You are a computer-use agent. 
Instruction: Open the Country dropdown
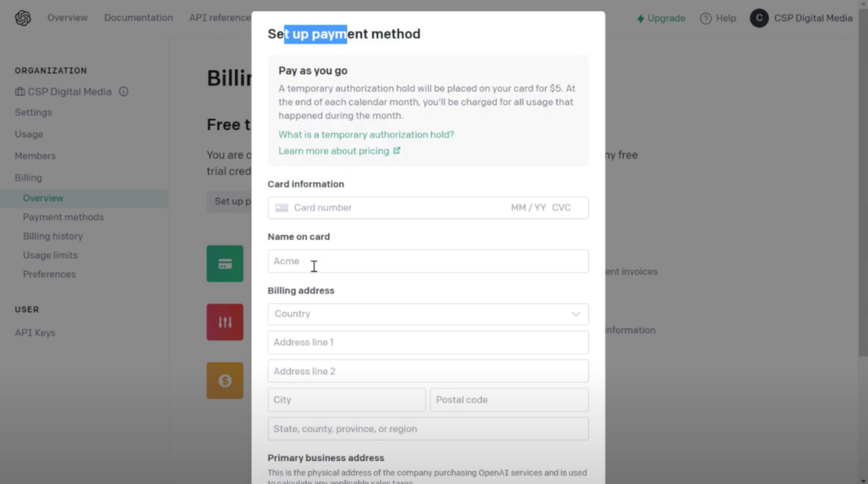pos(427,314)
